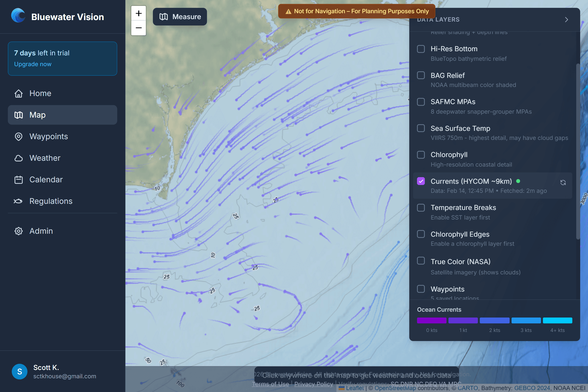Click the 3 kts color swatch in legend
Screen dimensions: 588x392
526,320
